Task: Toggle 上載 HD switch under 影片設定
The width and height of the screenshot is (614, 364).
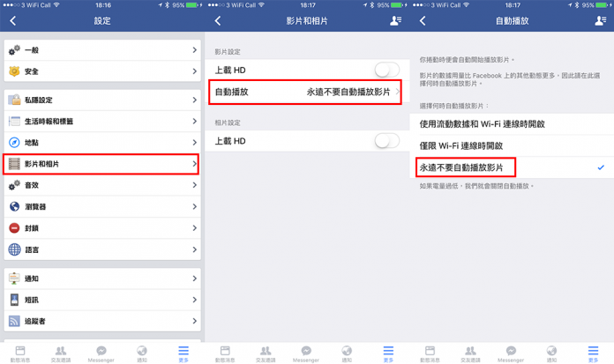Action: click(x=387, y=70)
